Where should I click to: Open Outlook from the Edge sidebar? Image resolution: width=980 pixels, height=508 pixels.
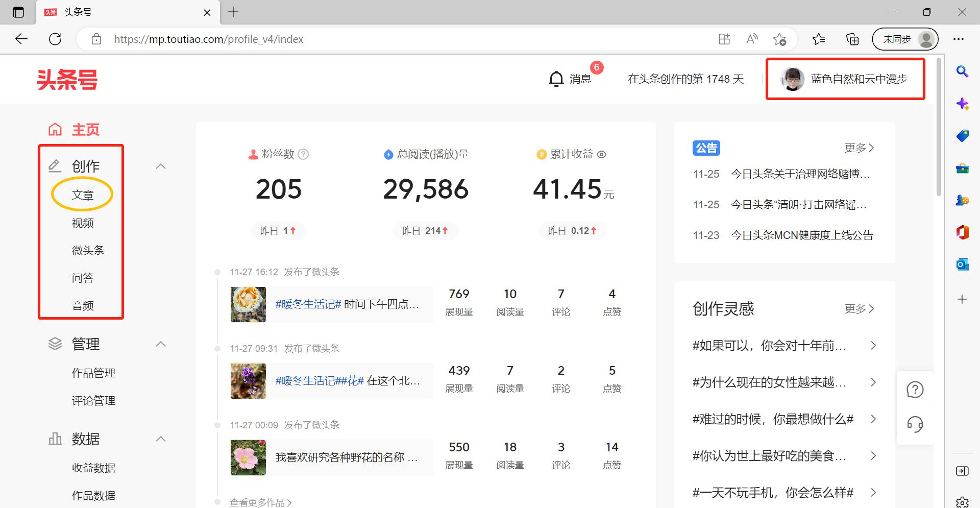point(963,264)
